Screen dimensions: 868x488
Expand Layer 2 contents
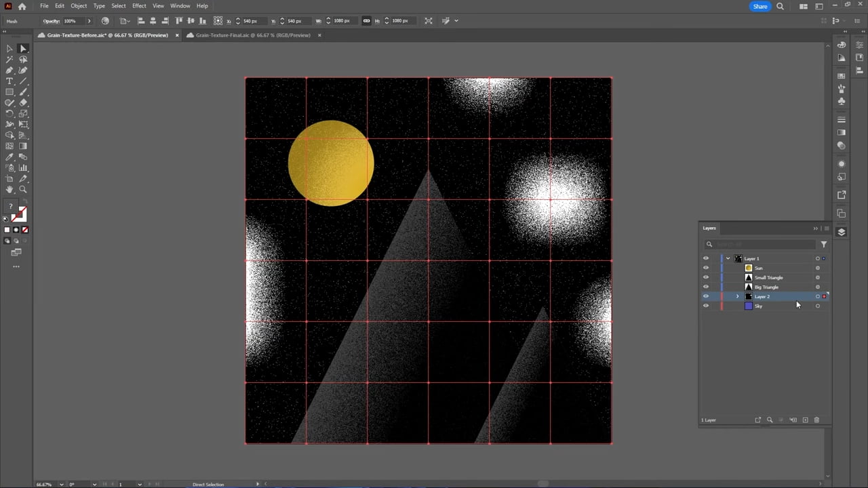[x=737, y=296]
